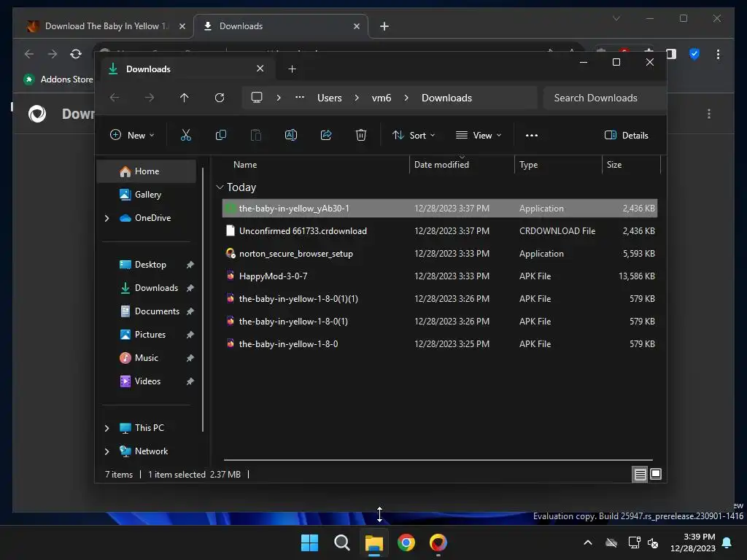Image resolution: width=747 pixels, height=560 pixels.
Task: Select Unconfirmed 661733.crdownload file
Action: (x=440, y=231)
